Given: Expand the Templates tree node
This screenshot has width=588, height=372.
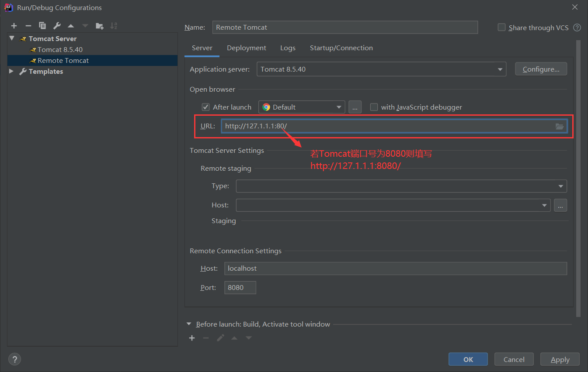Looking at the screenshot, I should 11,71.
